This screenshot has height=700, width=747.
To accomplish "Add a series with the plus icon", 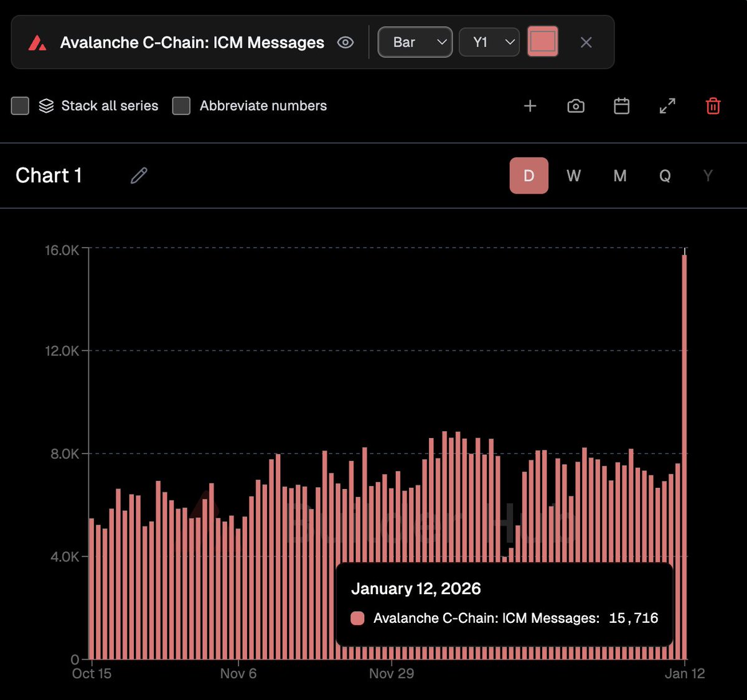I will 530,106.
